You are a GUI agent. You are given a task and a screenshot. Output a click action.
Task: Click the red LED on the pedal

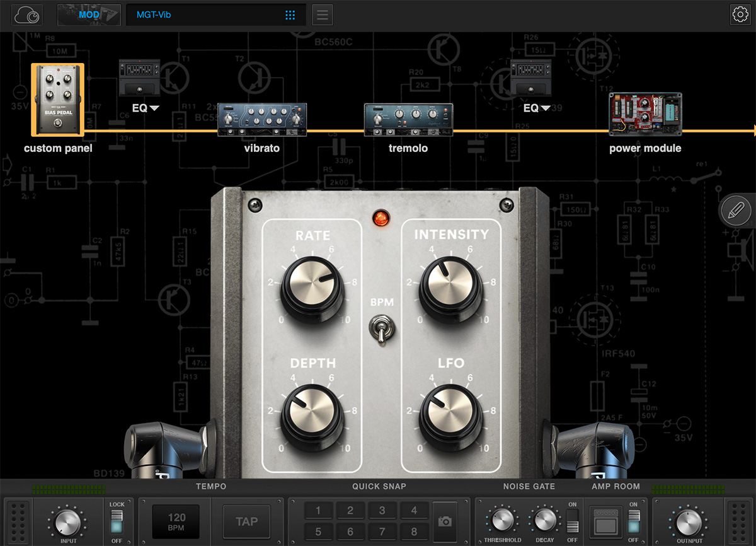pyautogui.click(x=381, y=218)
